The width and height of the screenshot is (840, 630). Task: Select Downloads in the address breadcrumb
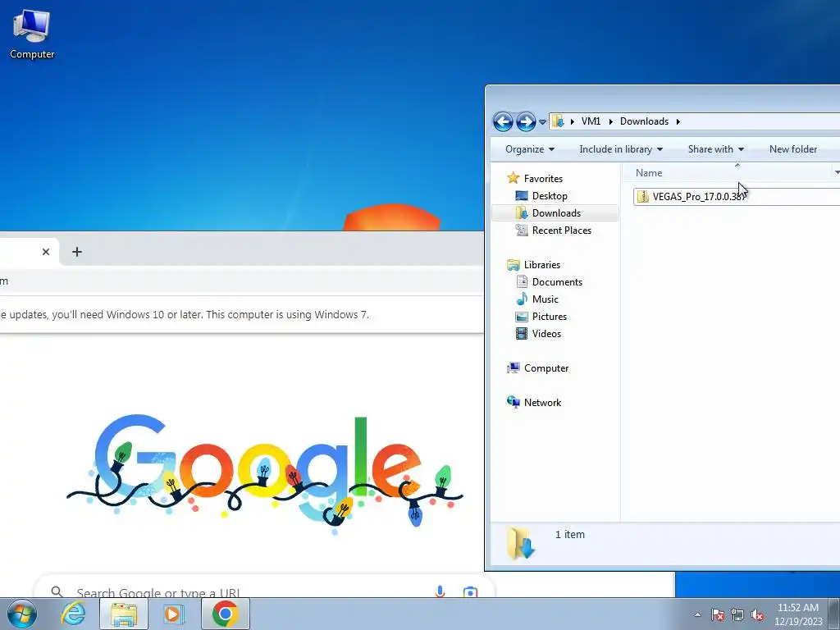(x=644, y=121)
